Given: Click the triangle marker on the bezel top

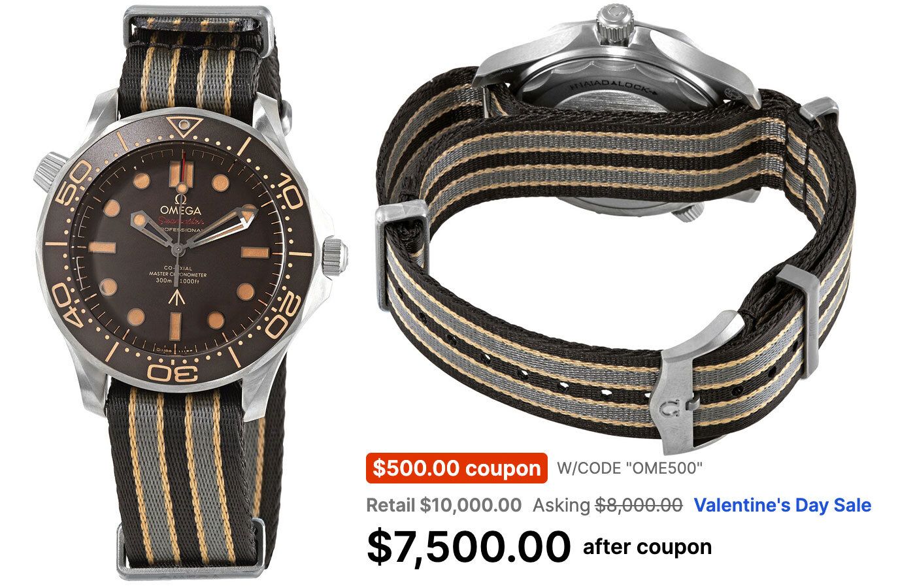Looking at the screenshot, I should [x=184, y=124].
